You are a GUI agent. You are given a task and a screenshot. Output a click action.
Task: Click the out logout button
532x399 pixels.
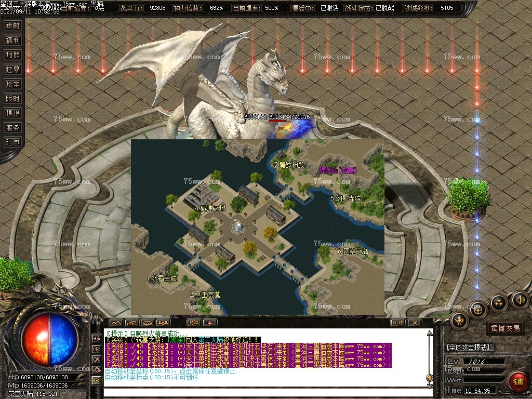[397, 323]
